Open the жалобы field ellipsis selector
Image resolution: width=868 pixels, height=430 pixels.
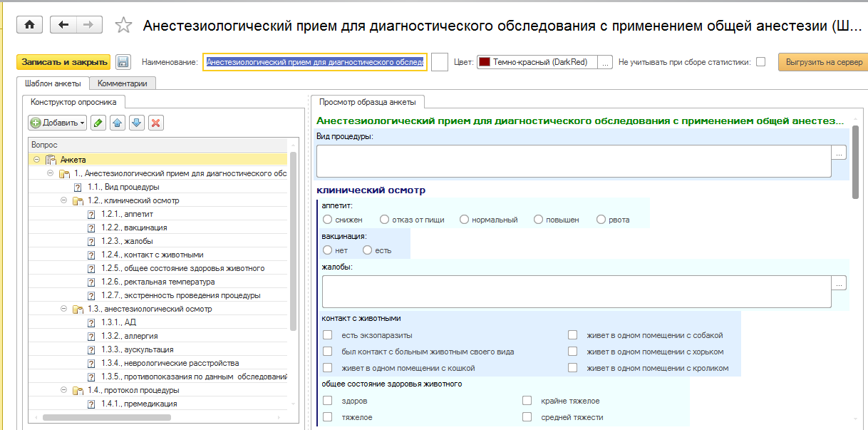(x=839, y=283)
